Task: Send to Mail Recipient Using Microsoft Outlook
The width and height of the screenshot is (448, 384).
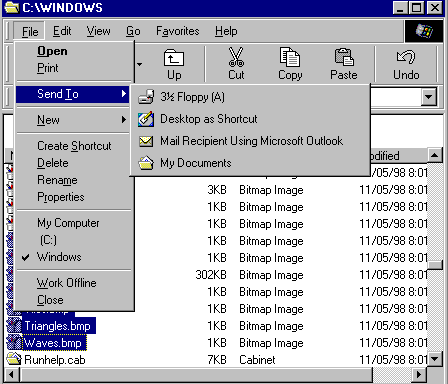Action: coord(250,141)
